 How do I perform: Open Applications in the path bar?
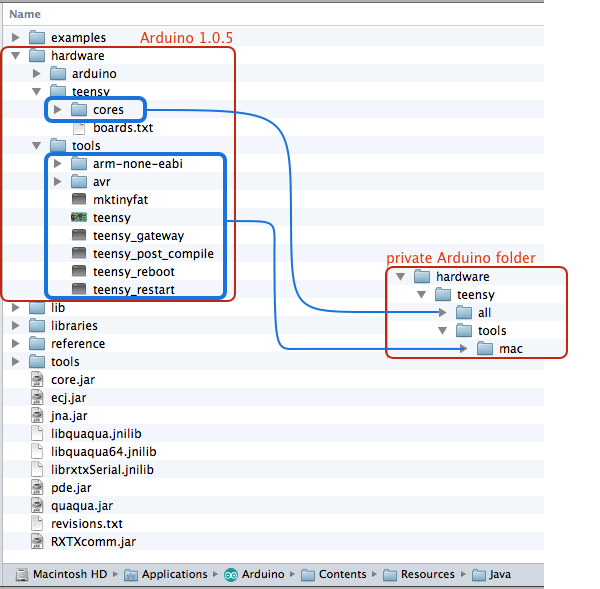coord(173,574)
